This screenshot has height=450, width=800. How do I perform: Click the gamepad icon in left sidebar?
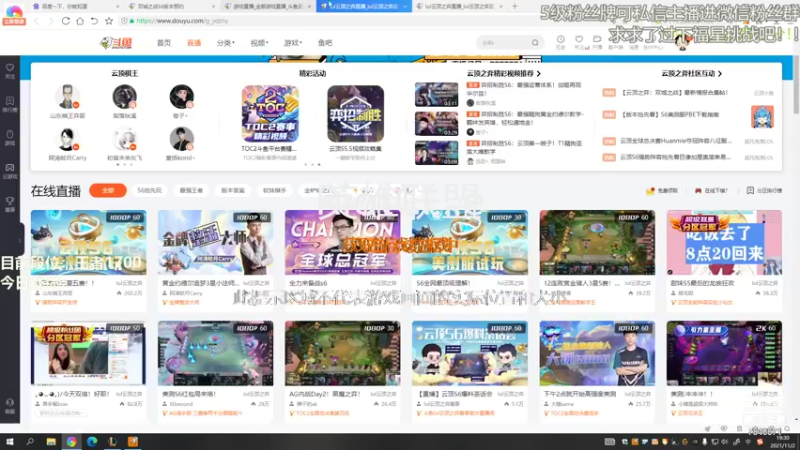click(10, 167)
